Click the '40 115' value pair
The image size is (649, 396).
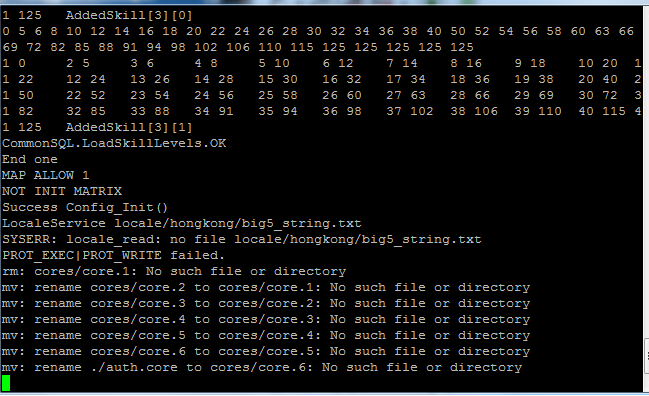(602, 111)
